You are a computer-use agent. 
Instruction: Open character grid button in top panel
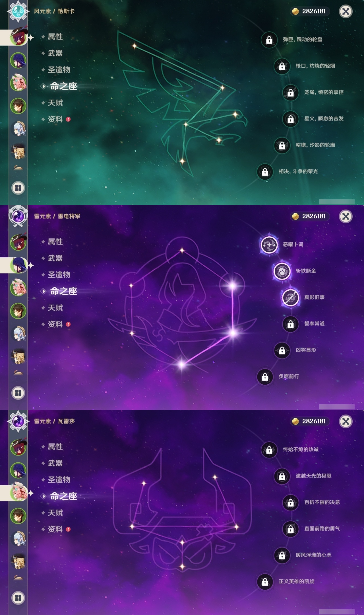tap(18, 188)
